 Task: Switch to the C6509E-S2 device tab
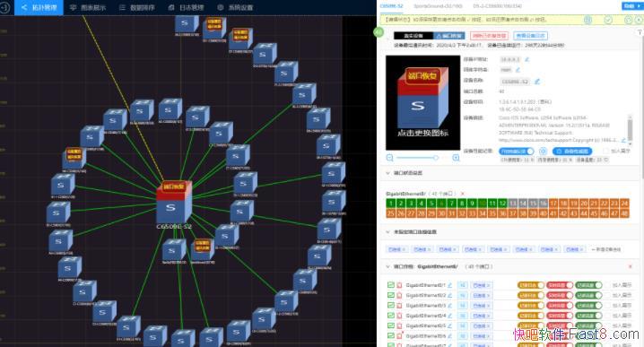(391, 5)
